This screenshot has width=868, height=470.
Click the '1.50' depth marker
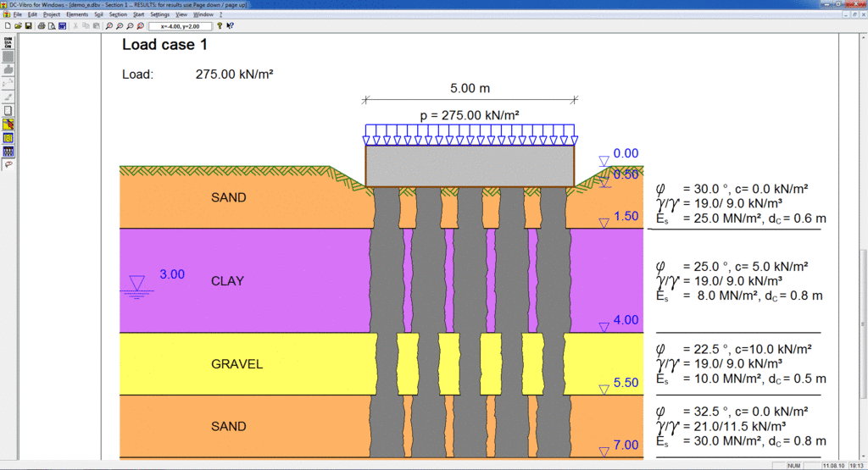pos(626,216)
